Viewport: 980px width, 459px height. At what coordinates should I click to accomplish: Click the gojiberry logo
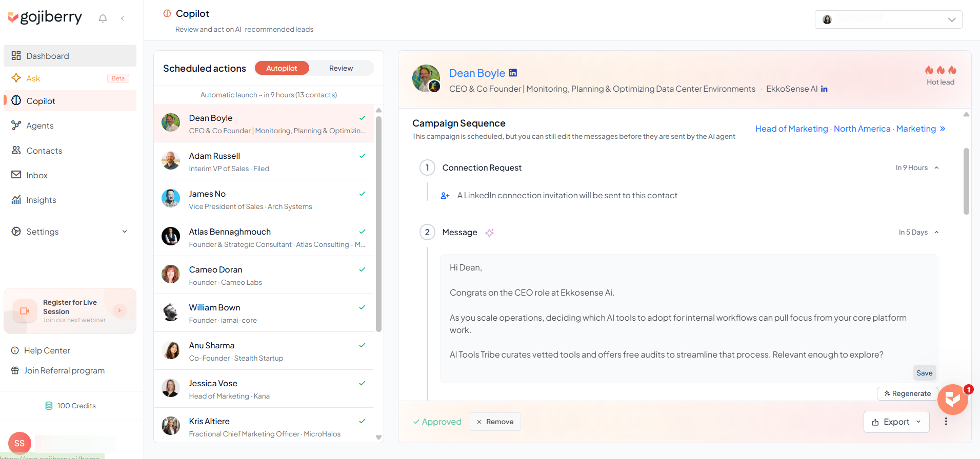coord(45,17)
